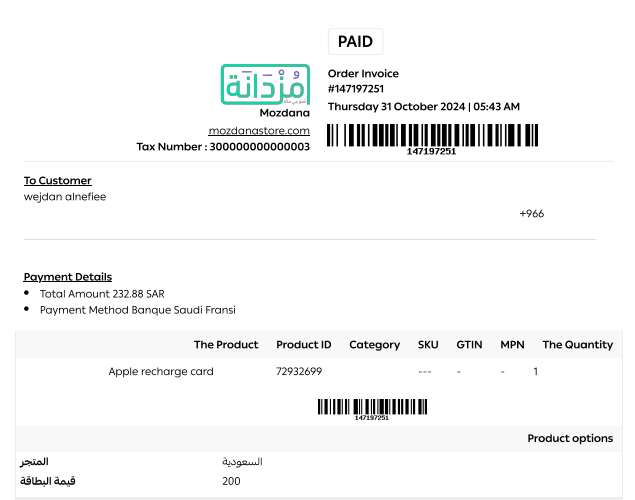Click 'The Product' column header
Image resolution: width=635 pixels, height=500 pixels.
pos(226,345)
